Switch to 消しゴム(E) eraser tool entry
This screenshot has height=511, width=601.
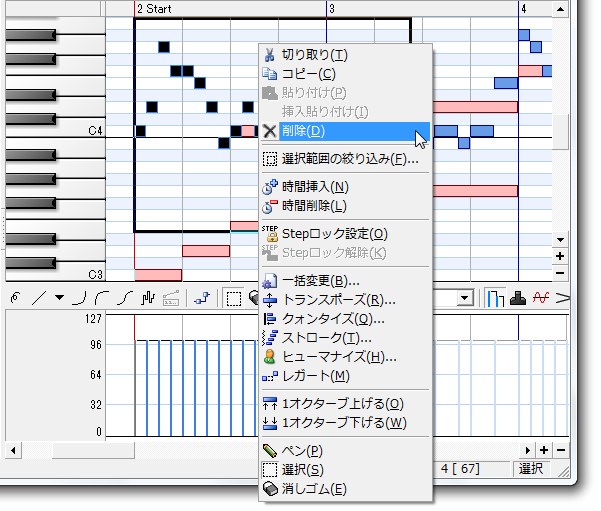345,489
